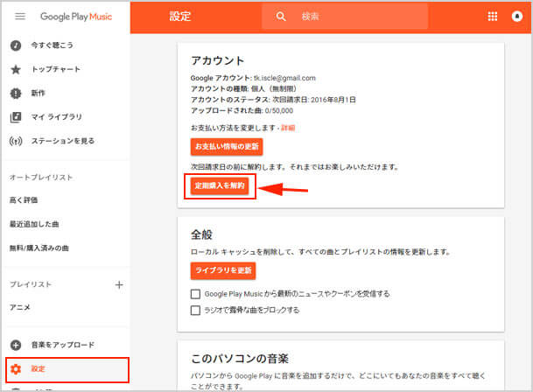Click the 新作 badge icon

point(16,93)
